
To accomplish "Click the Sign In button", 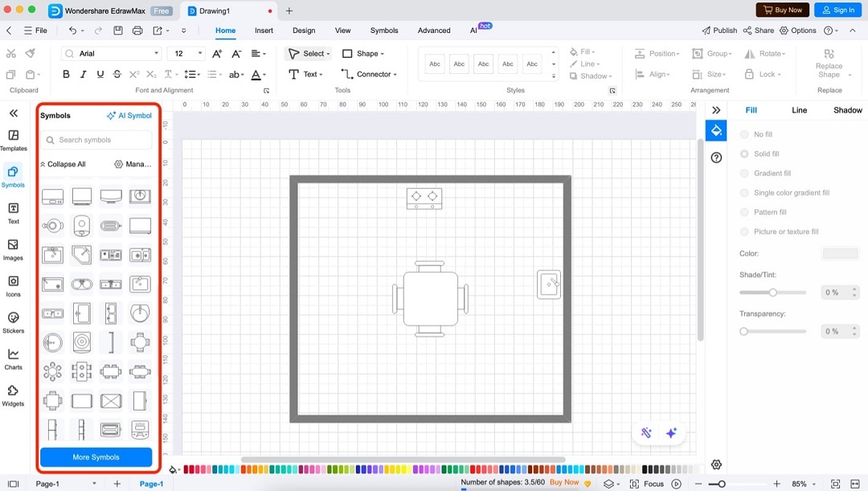I will (838, 10).
